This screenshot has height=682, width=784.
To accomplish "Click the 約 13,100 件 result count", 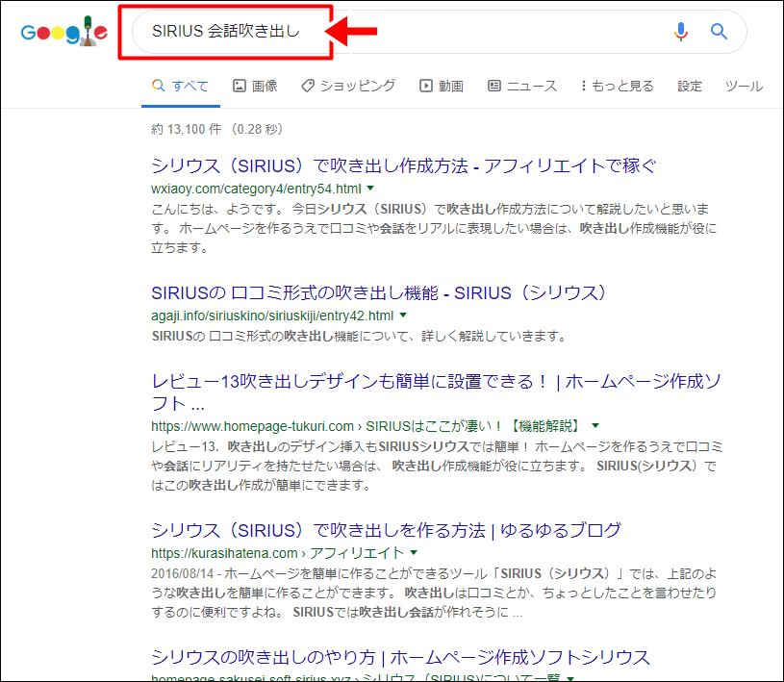I will coord(186,129).
